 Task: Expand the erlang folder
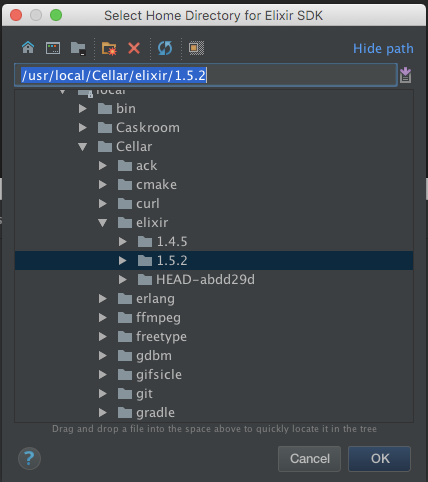[x=103, y=299]
